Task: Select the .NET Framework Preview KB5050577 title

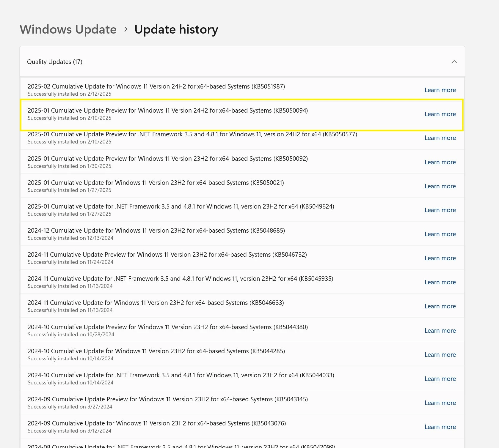Action: point(192,134)
